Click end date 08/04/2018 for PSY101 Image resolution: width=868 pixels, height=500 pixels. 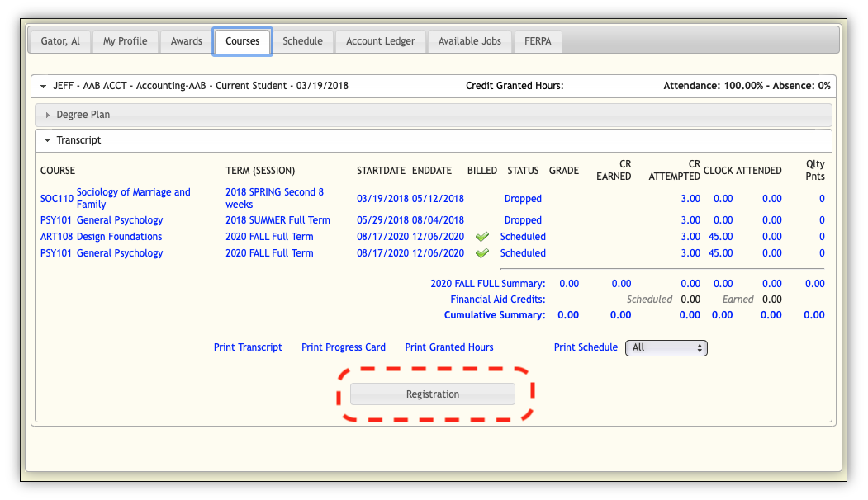click(438, 220)
